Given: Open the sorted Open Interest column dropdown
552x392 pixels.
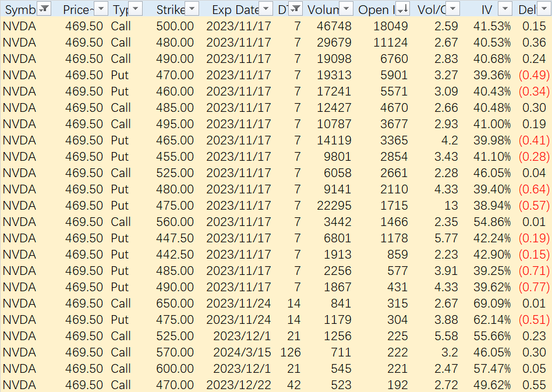Looking at the screenshot, I should 402,9.
